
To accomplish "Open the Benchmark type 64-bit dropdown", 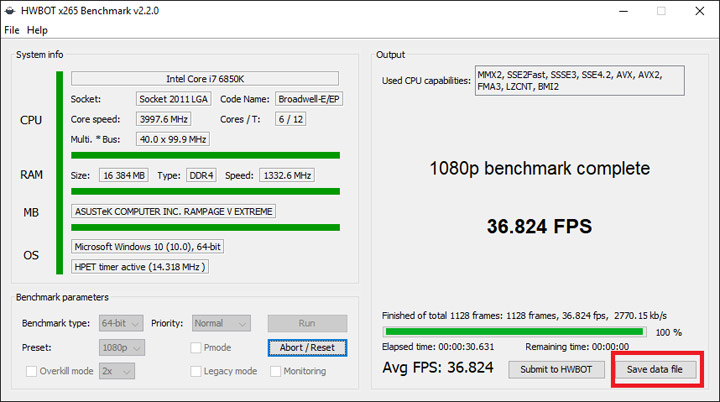I will click(x=121, y=323).
